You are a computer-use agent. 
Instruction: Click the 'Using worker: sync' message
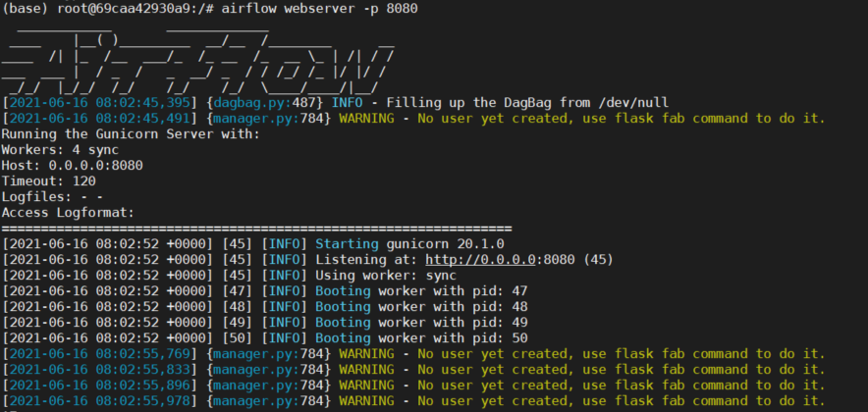pyautogui.click(x=386, y=276)
